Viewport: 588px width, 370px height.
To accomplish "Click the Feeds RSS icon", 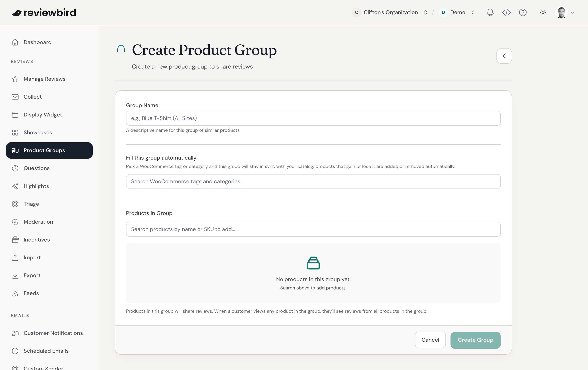I will (x=15, y=293).
